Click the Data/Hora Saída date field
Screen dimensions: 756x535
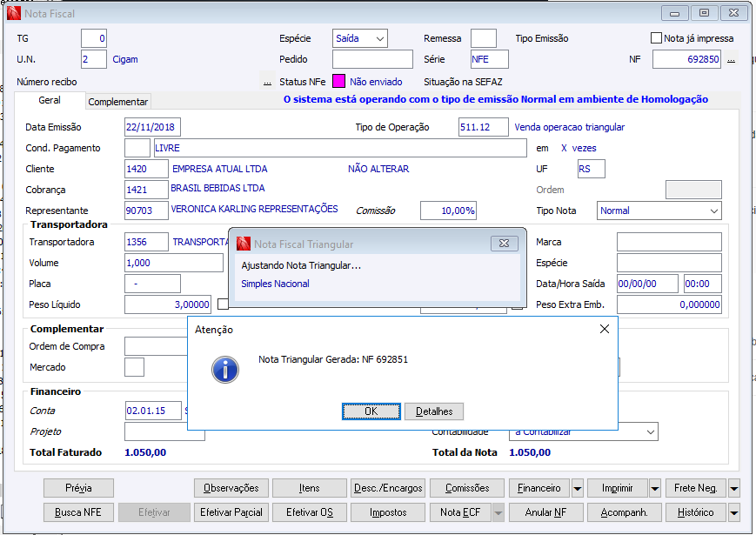click(648, 284)
